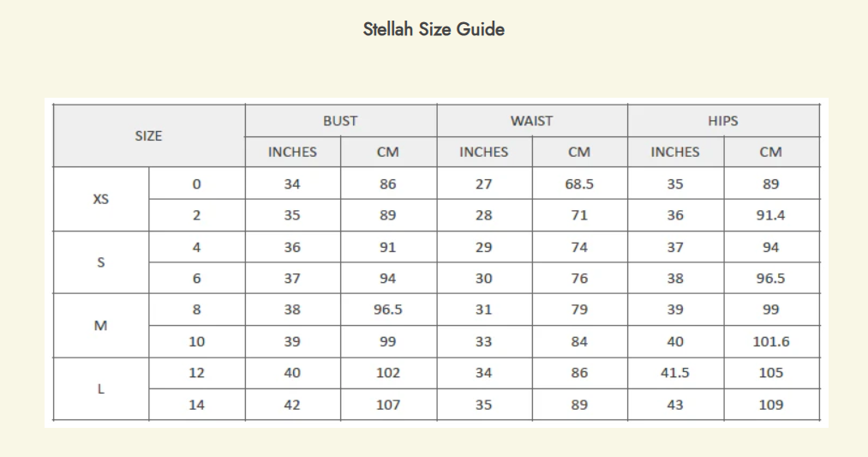Click the INCHES subheader under BUST
The width and height of the screenshot is (868, 457).
tap(292, 152)
